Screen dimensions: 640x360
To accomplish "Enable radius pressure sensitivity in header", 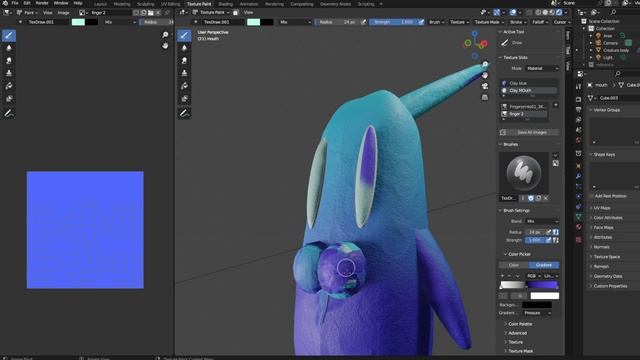I will coord(363,22).
